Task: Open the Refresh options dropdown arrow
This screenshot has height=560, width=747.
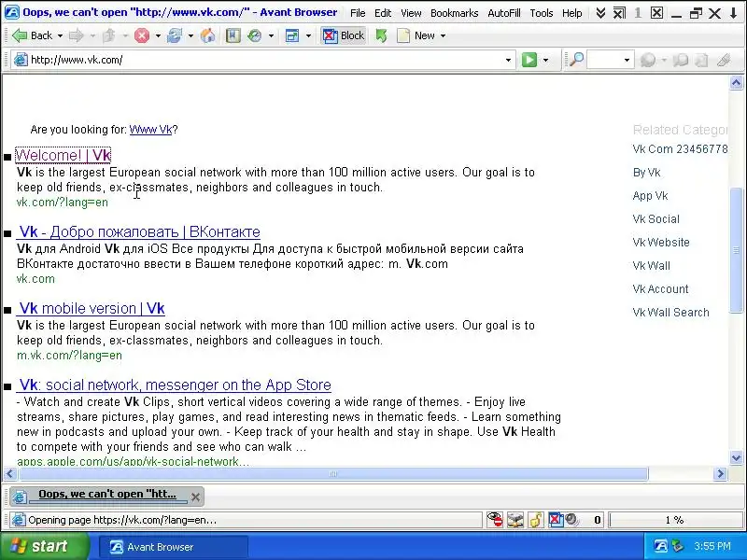Action: pyautogui.click(x=190, y=35)
